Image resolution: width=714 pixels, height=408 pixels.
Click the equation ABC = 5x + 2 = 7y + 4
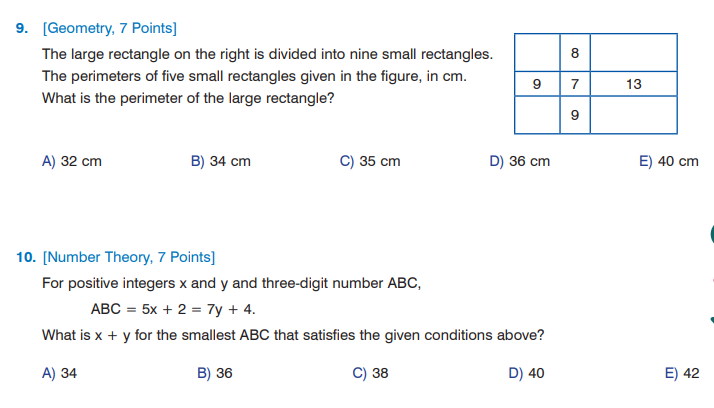pos(180,309)
